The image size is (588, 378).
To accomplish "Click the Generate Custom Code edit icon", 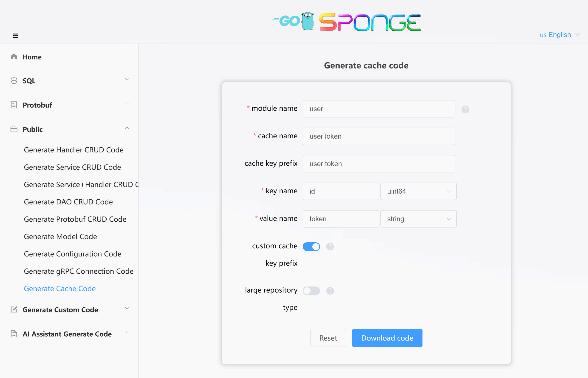I will click(x=14, y=309).
